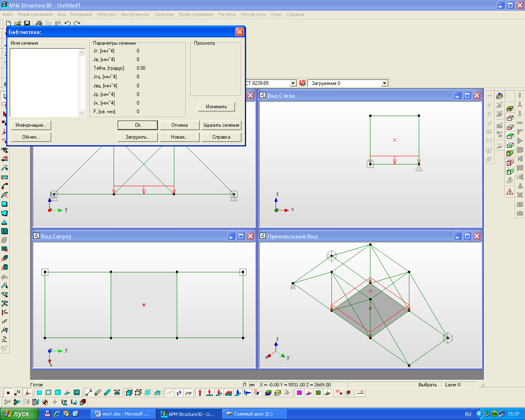Confirm the library dialog with Ok

[x=138, y=125]
